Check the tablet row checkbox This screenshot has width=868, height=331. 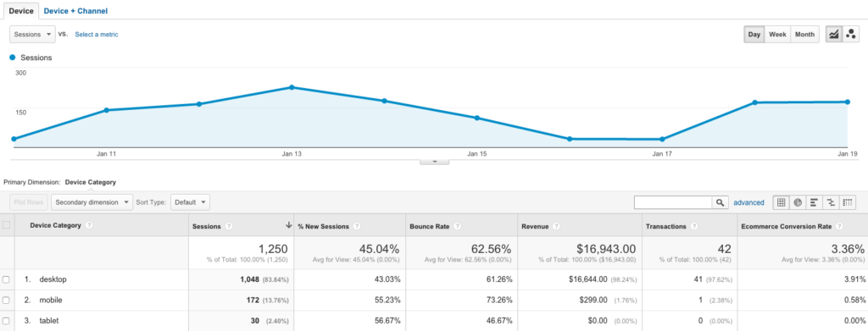pos(6,321)
